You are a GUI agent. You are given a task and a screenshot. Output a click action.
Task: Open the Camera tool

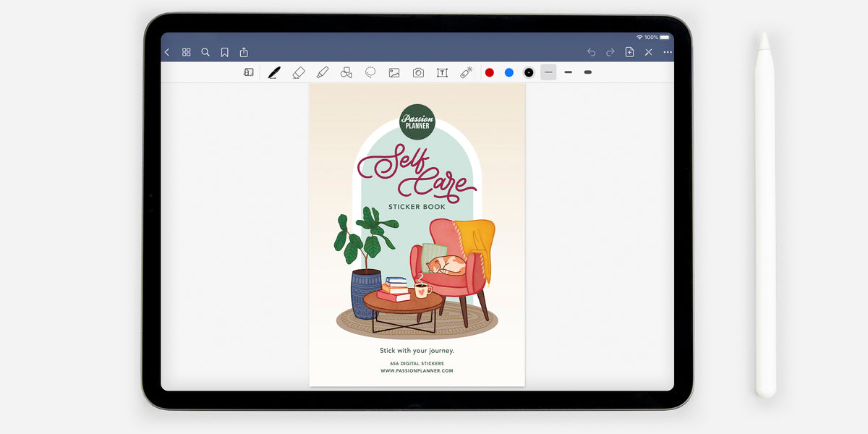point(418,72)
